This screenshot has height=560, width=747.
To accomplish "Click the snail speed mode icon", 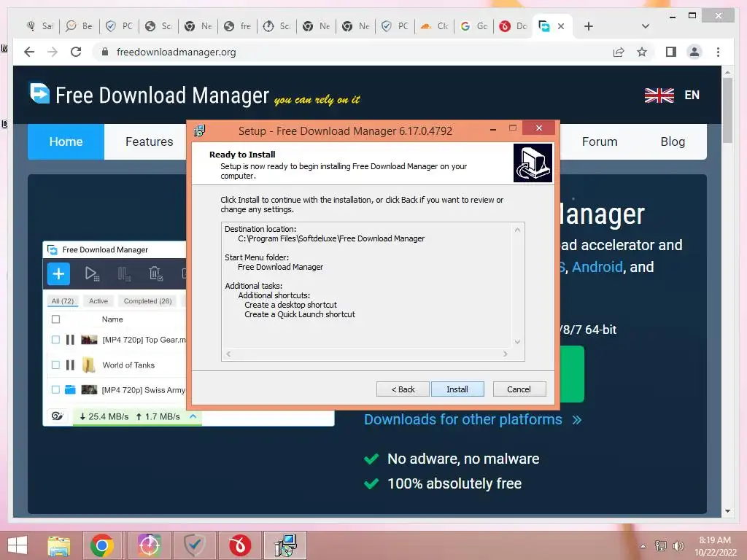I will tap(58, 416).
